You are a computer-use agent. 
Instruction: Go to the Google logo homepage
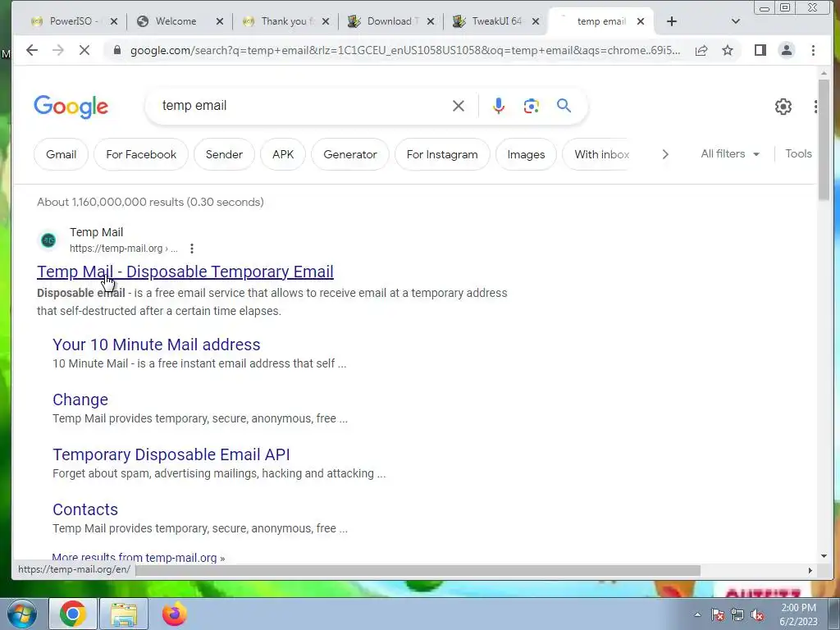tap(71, 106)
